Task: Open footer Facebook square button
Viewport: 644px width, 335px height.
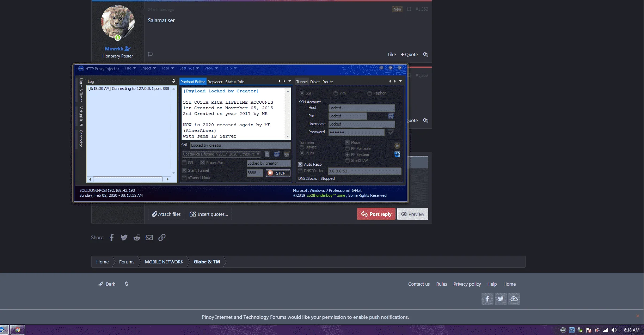Action: point(487,299)
